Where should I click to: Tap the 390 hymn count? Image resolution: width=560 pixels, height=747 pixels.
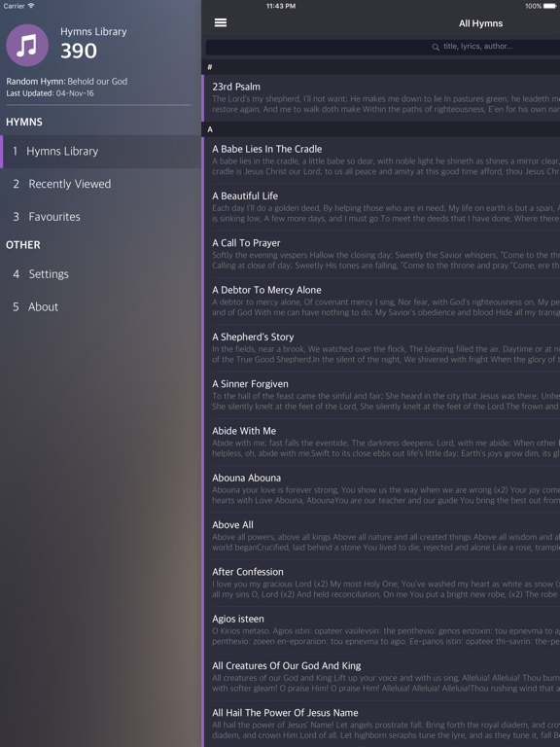(79, 51)
